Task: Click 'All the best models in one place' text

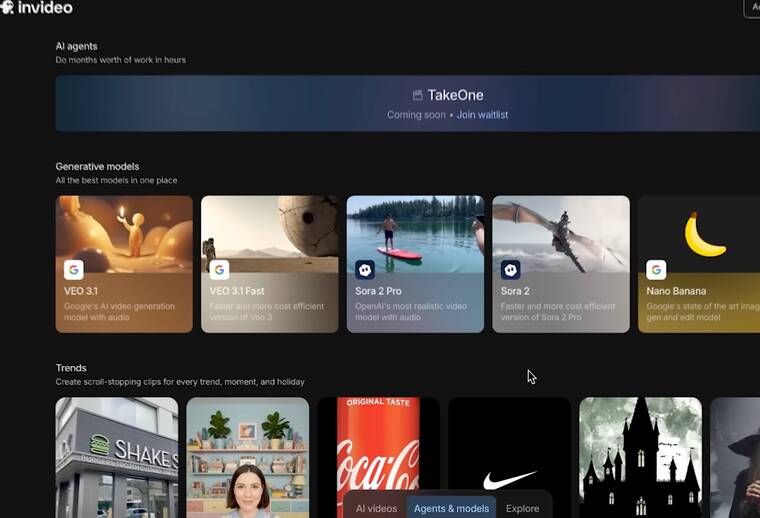Action: [x=116, y=180]
